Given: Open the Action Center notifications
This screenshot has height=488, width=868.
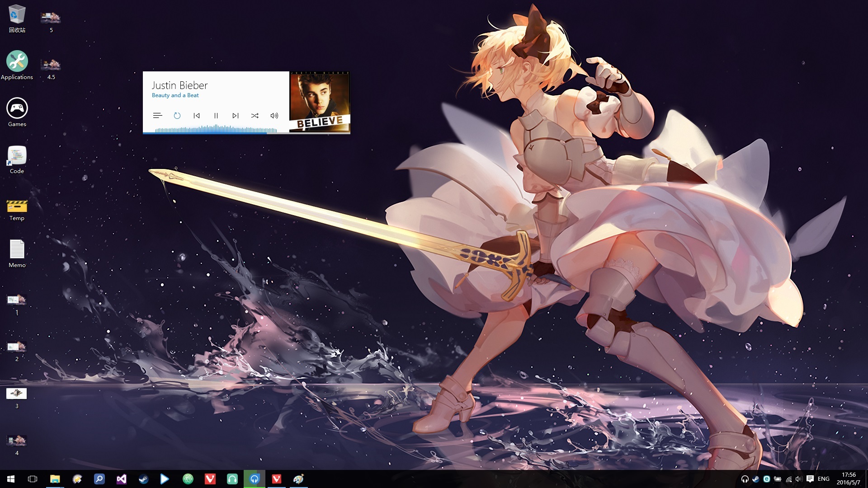Looking at the screenshot, I should point(810,479).
